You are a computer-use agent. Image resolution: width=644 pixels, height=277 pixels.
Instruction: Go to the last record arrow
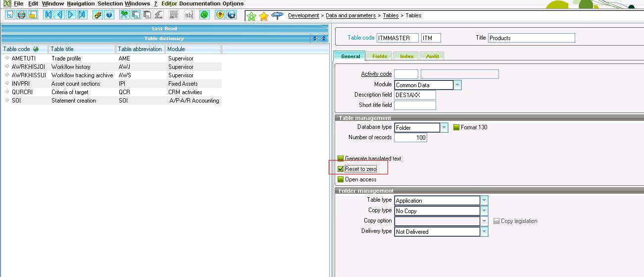coord(82,15)
